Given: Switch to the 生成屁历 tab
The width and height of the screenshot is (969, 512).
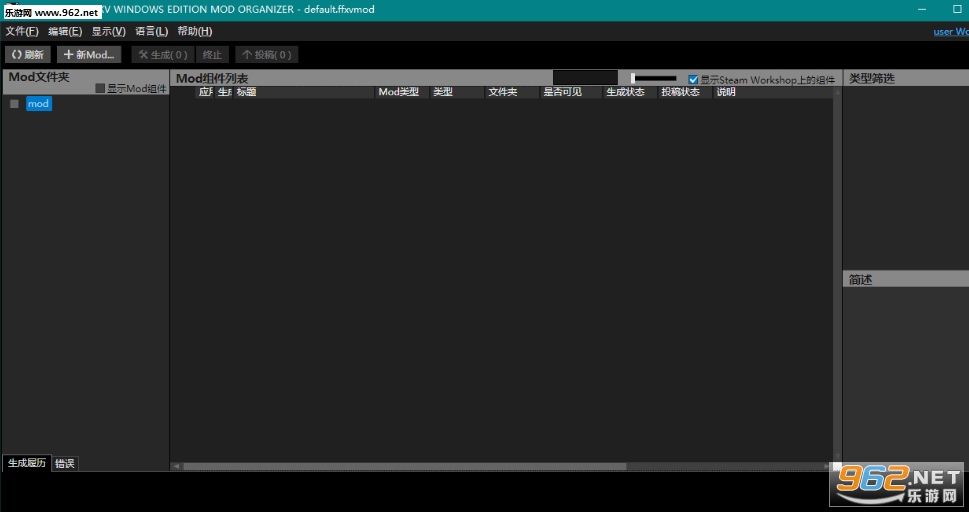Looking at the screenshot, I should coord(27,463).
